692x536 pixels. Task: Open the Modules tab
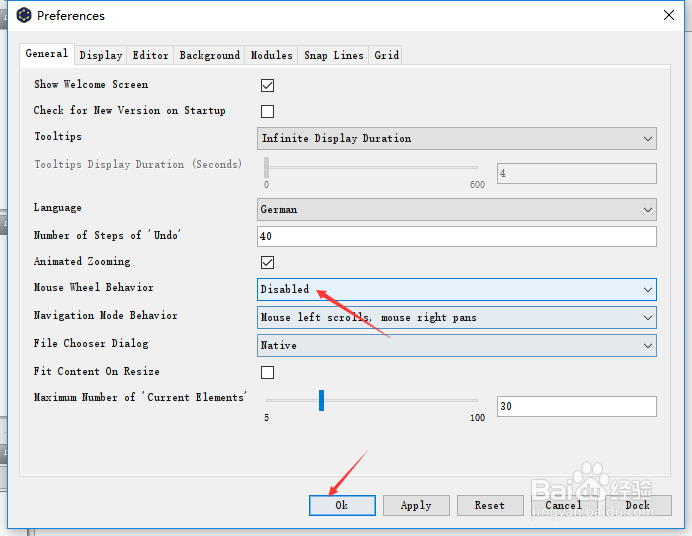(271, 55)
